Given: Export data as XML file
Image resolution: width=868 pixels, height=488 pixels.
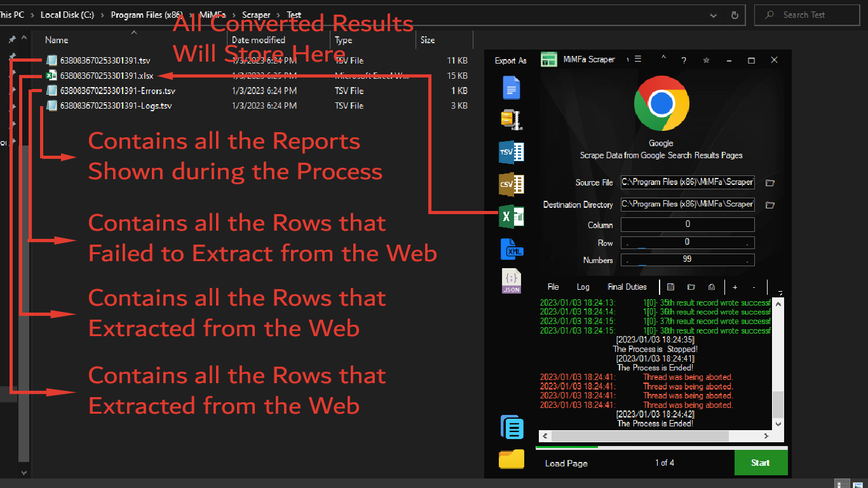Looking at the screenshot, I should [512, 250].
